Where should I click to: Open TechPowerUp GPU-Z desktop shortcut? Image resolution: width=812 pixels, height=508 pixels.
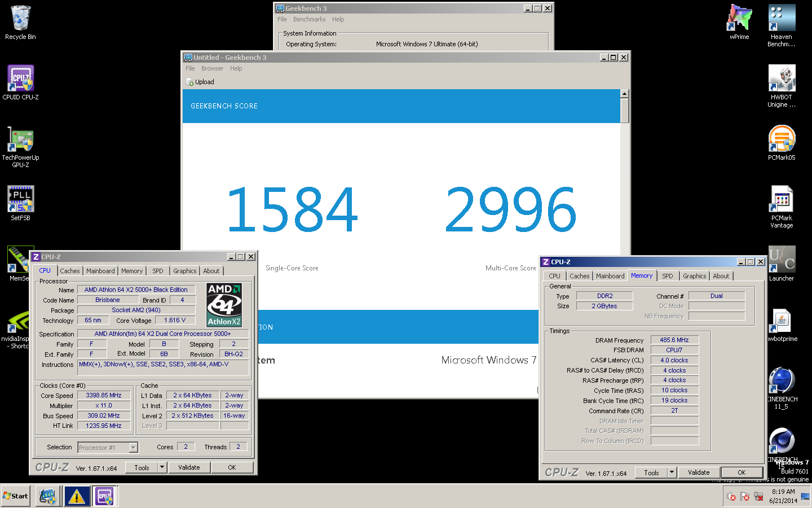(x=20, y=147)
